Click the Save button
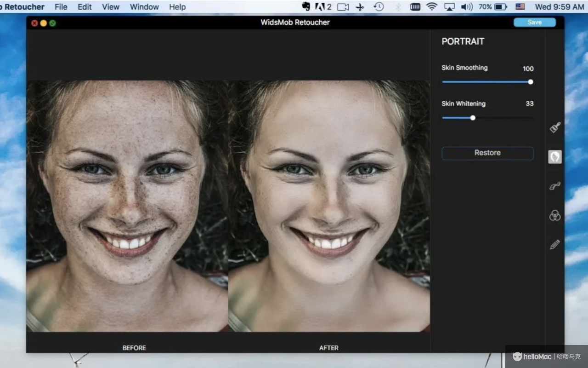 point(534,22)
